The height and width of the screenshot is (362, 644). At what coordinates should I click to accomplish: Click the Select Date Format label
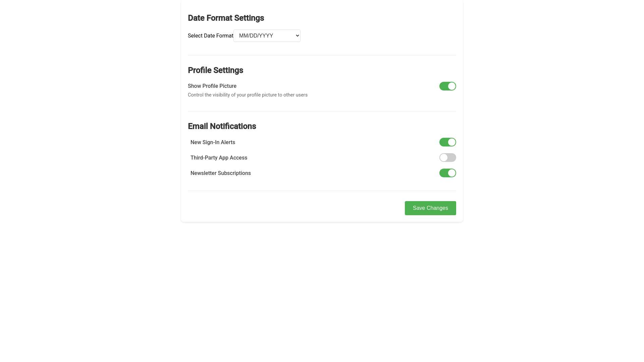[x=210, y=36]
